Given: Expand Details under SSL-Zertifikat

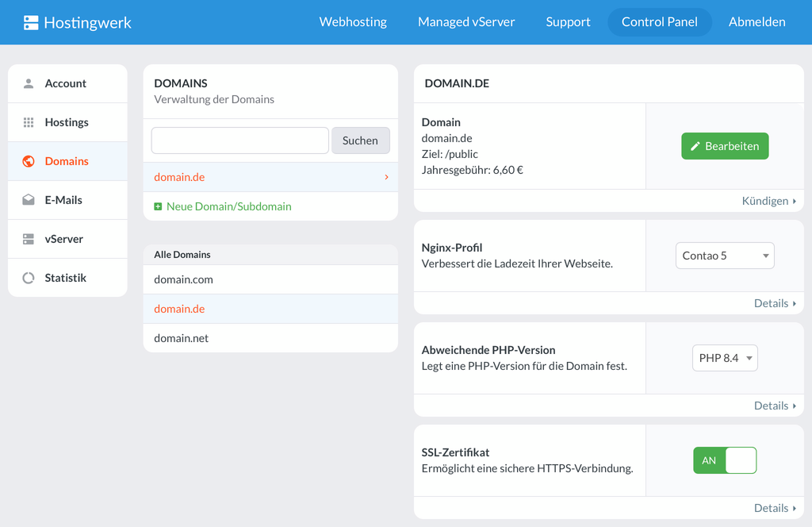Looking at the screenshot, I should coord(775,508).
